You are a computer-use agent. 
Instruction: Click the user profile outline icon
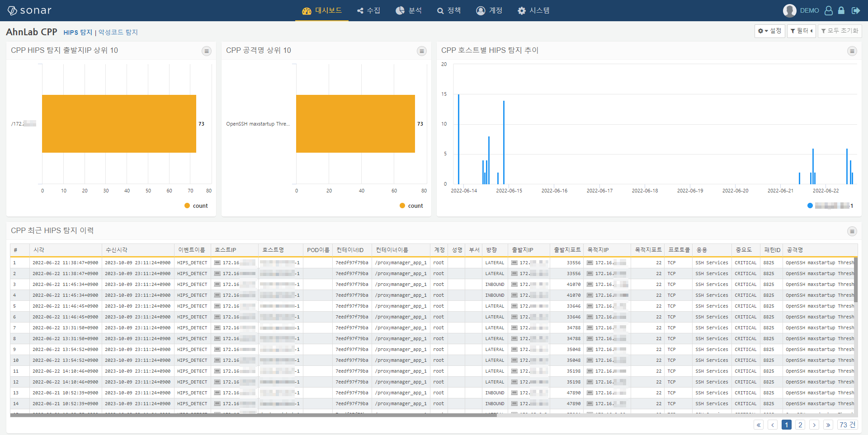click(829, 10)
